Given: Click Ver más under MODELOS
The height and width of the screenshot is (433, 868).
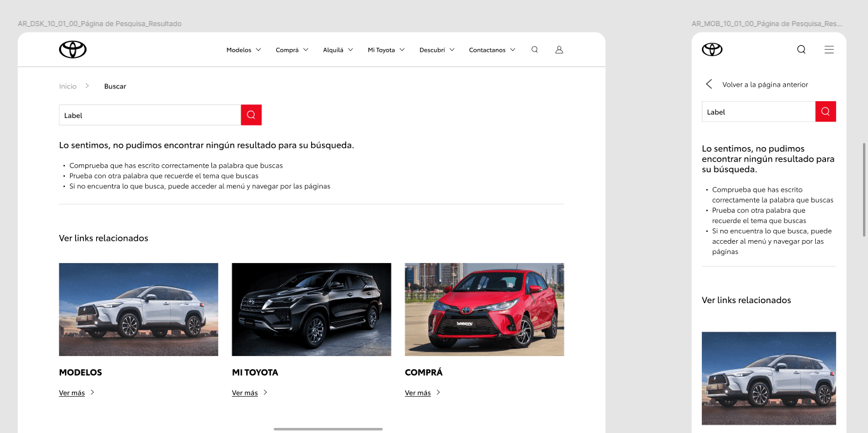Looking at the screenshot, I should (72, 393).
